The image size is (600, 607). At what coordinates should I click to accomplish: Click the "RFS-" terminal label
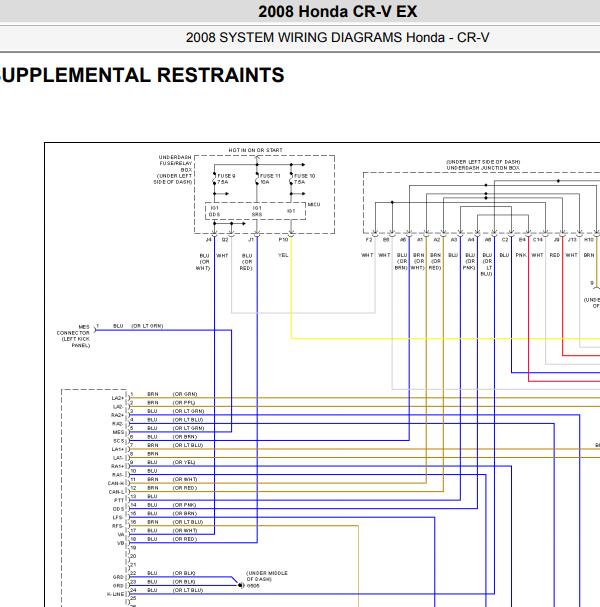pos(118,526)
